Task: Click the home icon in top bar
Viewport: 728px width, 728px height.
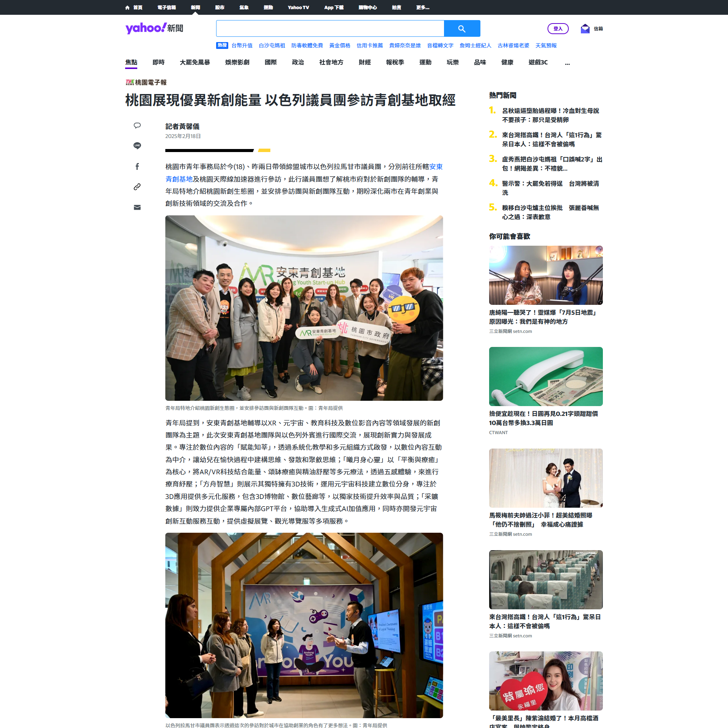Action: 127,8
